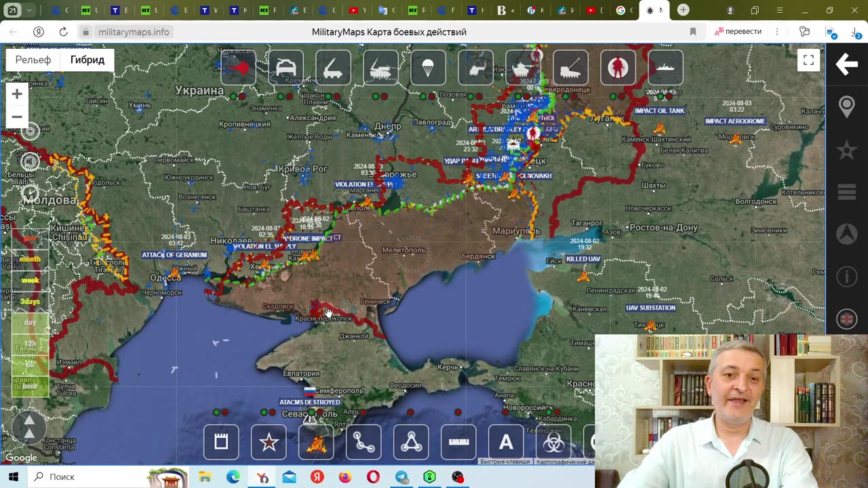Select the air-defense missile system icon
Viewport: 868px width, 488px height.
380,67
